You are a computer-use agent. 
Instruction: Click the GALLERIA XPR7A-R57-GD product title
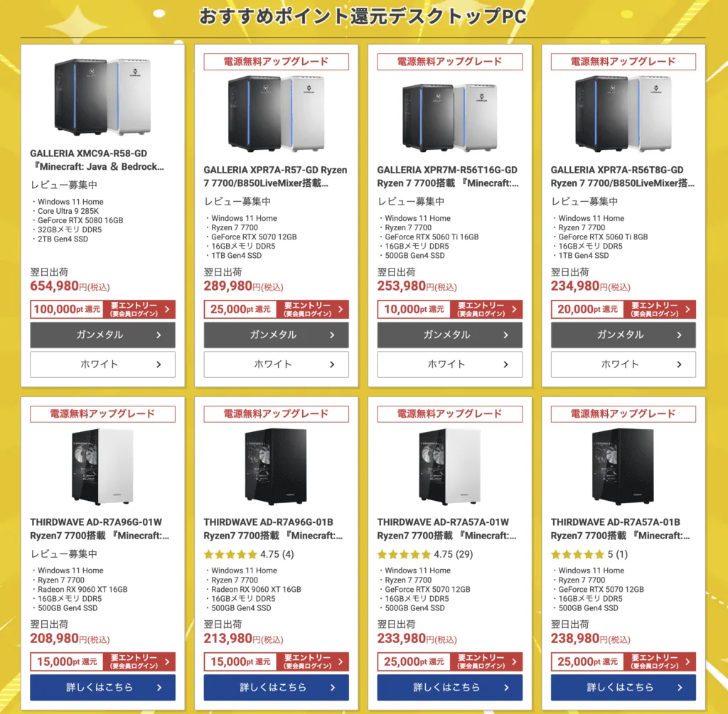click(275, 176)
